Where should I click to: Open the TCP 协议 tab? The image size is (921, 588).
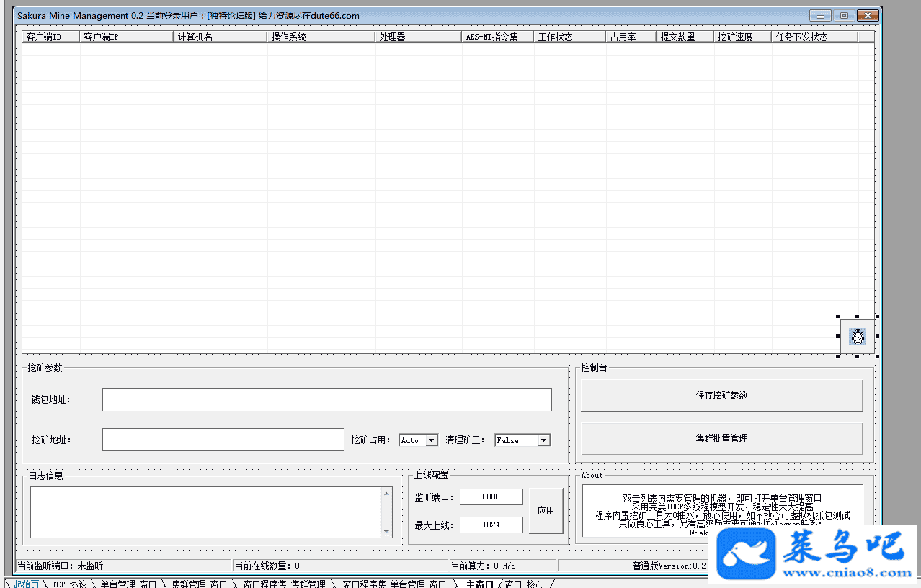[69, 584]
